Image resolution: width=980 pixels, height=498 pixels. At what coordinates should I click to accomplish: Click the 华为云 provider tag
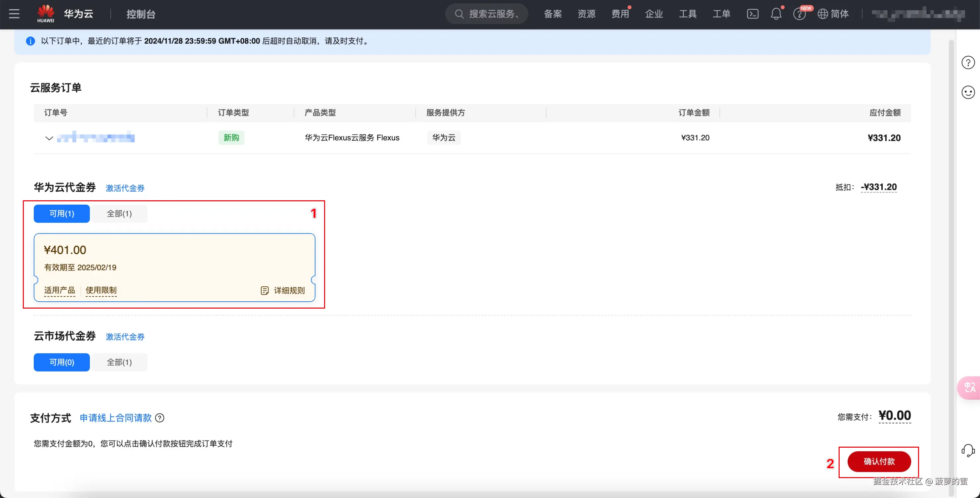coord(444,138)
